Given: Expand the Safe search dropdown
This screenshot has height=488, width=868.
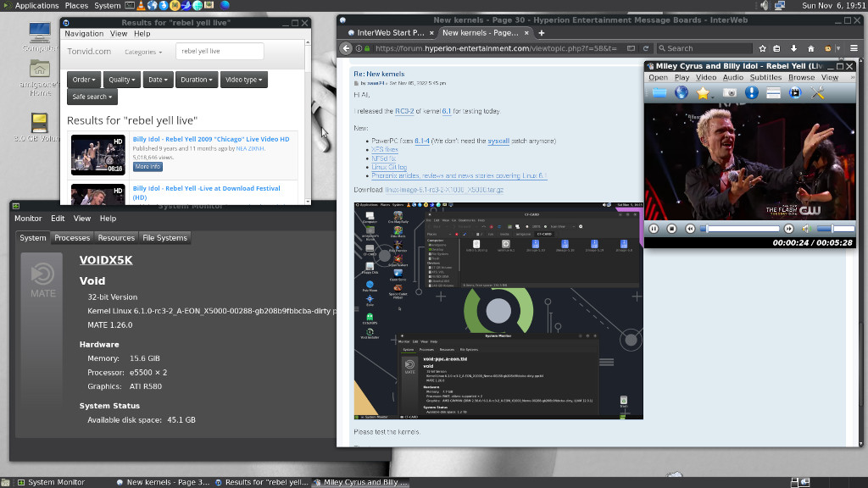Looking at the screenshot, I should tap(92, 97).
